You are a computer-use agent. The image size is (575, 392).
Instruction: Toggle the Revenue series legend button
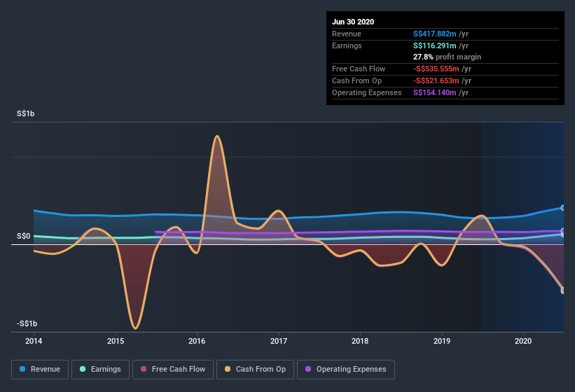(40, 370)
